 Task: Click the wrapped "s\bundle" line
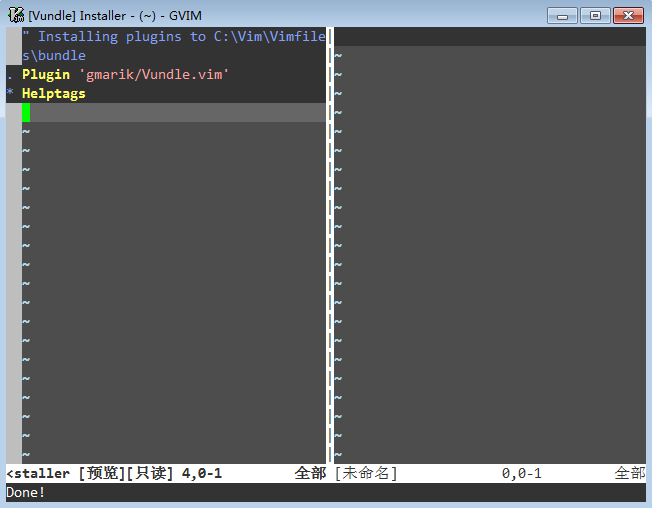point(54,55)
